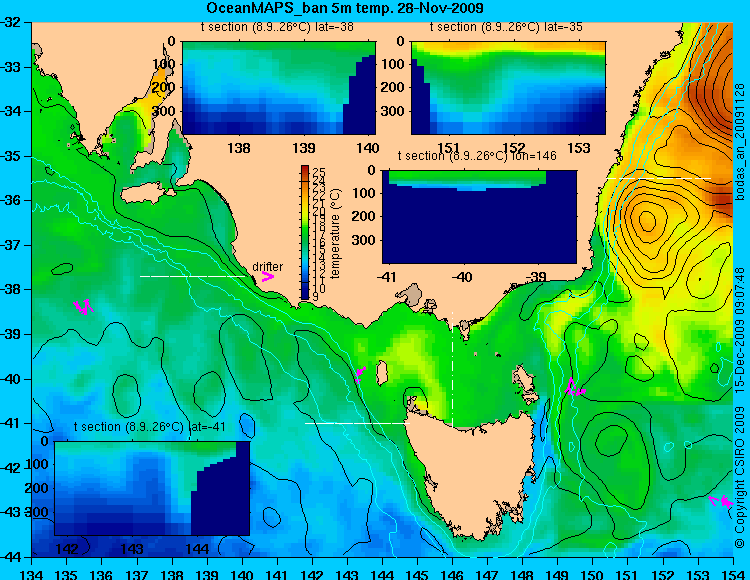Open the temperature section inset for lat=-41
Viewport: 750px width, 580px height.
click(152, 488)
